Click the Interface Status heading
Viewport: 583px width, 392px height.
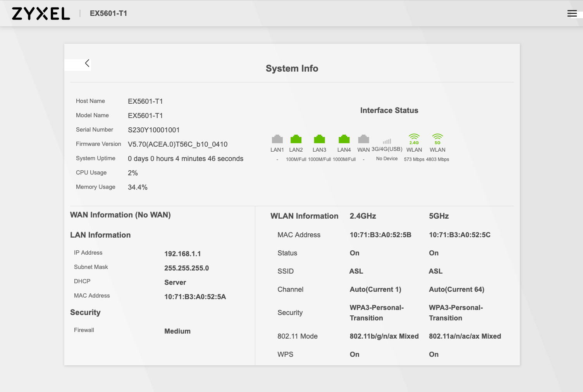pos(389,110)
